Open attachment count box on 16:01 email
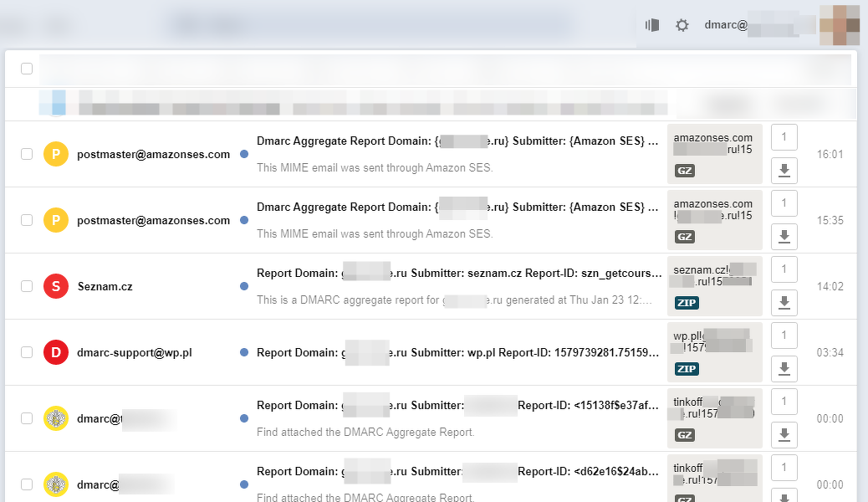The width and height of the screenshot is (868, 502). tap(784, 137)
